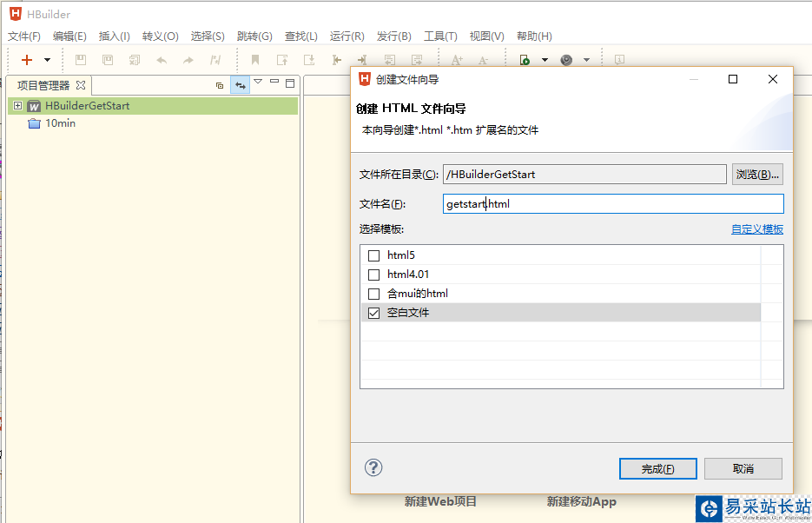
Task: Minimize the project manager panel
Action: click(274, 82)
